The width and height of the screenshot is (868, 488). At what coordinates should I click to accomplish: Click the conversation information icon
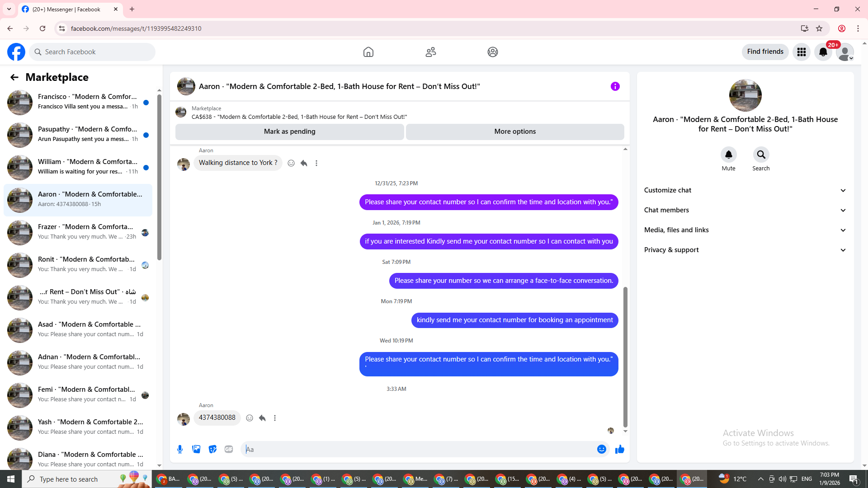coord(615,86)
